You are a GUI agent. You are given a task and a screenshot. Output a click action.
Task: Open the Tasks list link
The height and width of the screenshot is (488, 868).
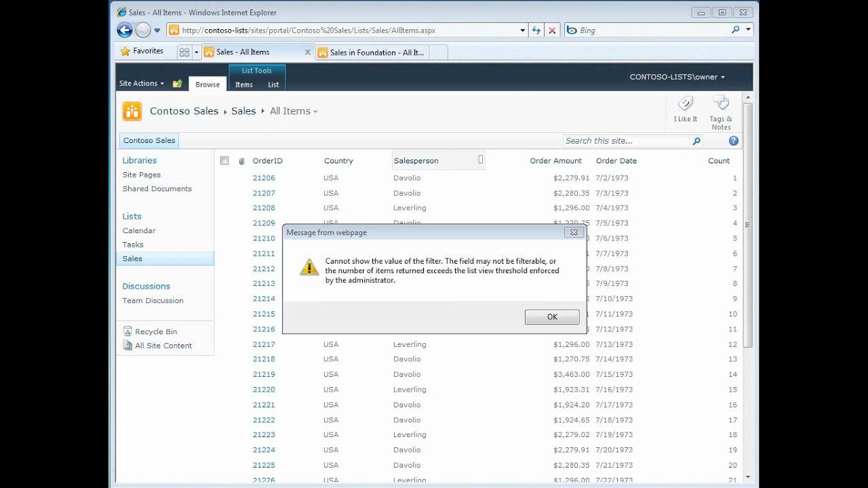133,245
